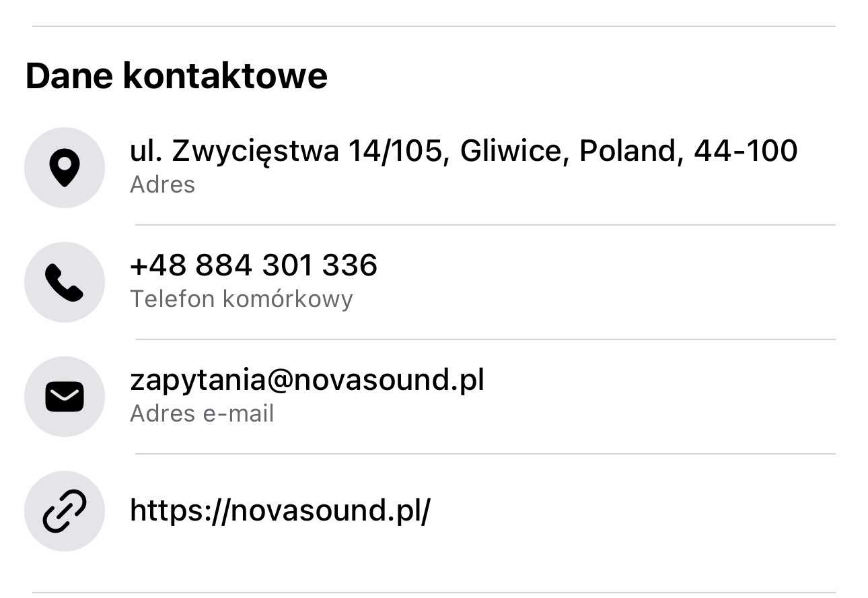Open the ul. Zwycięstwa address entry
This screenshot has height=598, width=868.
point(463,150)
